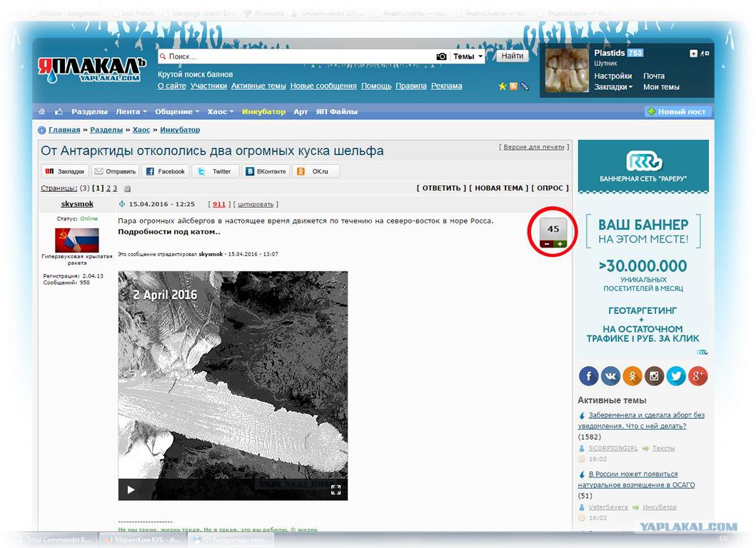Upvote the post with green plus
The height and width of the screenshot is (548, 756).
[x=560, y=244]
